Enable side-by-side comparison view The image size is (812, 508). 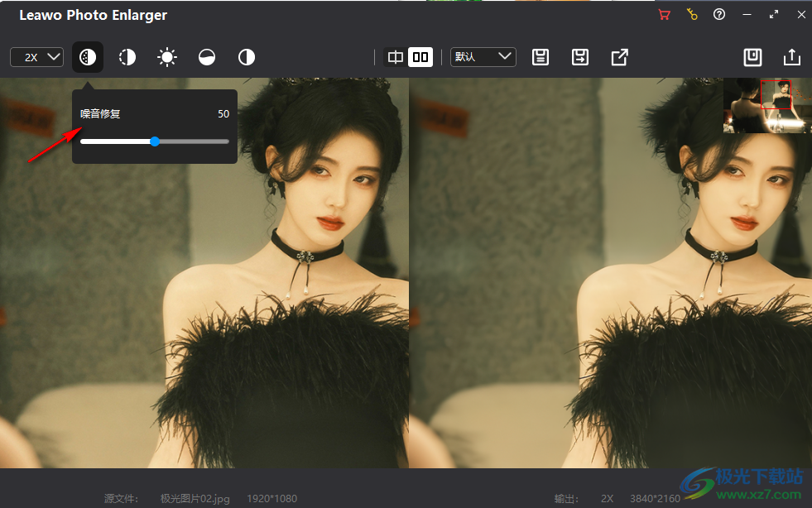420,57
